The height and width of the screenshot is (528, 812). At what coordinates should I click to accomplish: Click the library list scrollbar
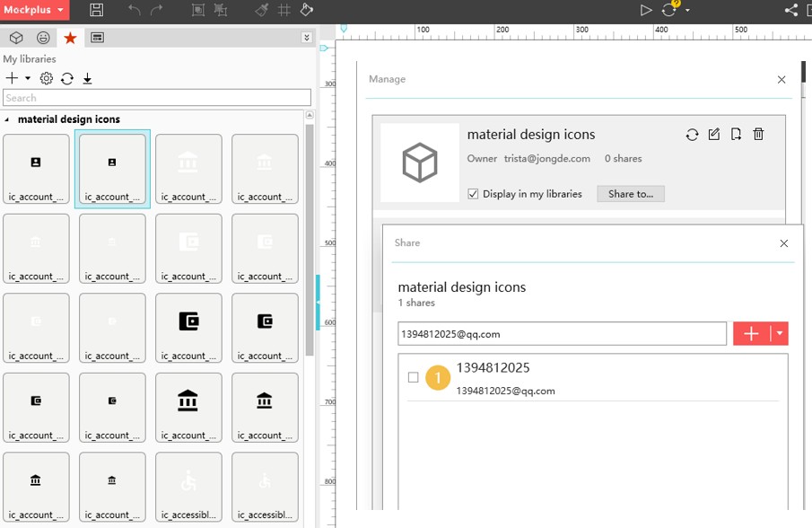pos(310,240)
